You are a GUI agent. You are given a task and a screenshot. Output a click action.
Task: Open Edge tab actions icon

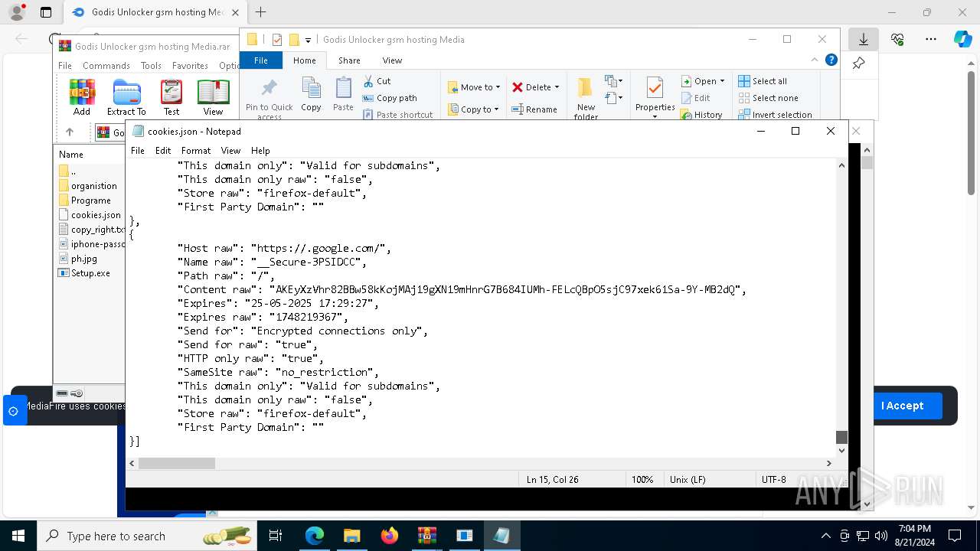[x=46, y=12]
